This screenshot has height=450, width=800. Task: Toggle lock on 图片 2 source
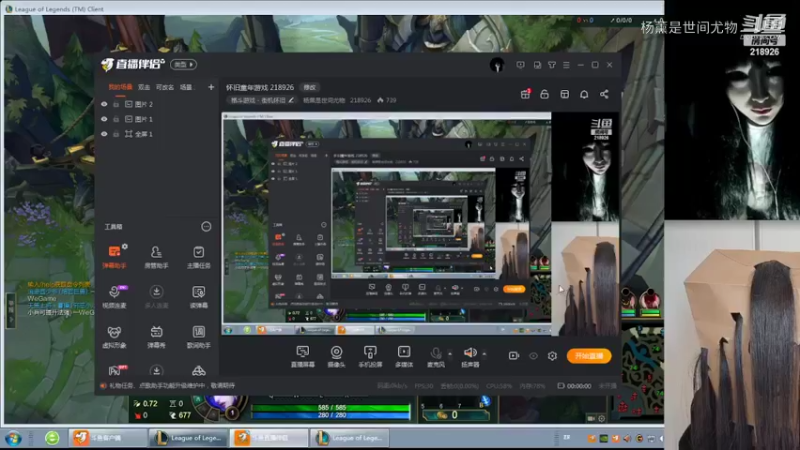click(x=116, y=104)
